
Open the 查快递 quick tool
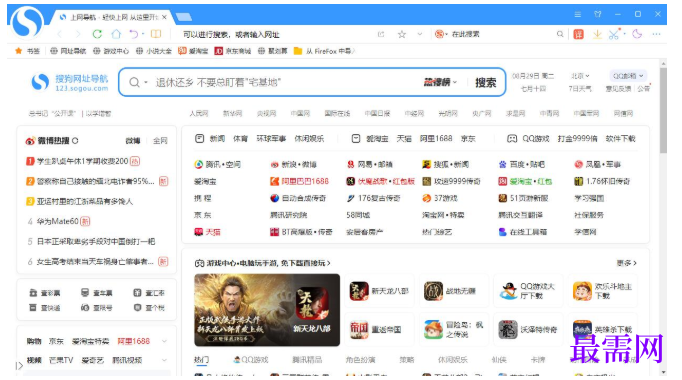(x=45, y=308)
